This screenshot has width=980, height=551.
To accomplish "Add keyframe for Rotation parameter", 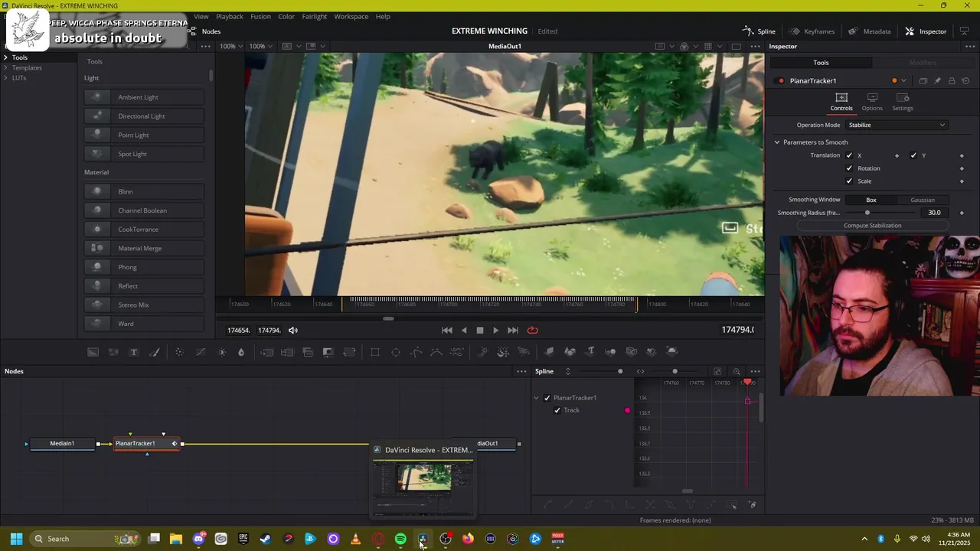I will coord(962,168).
